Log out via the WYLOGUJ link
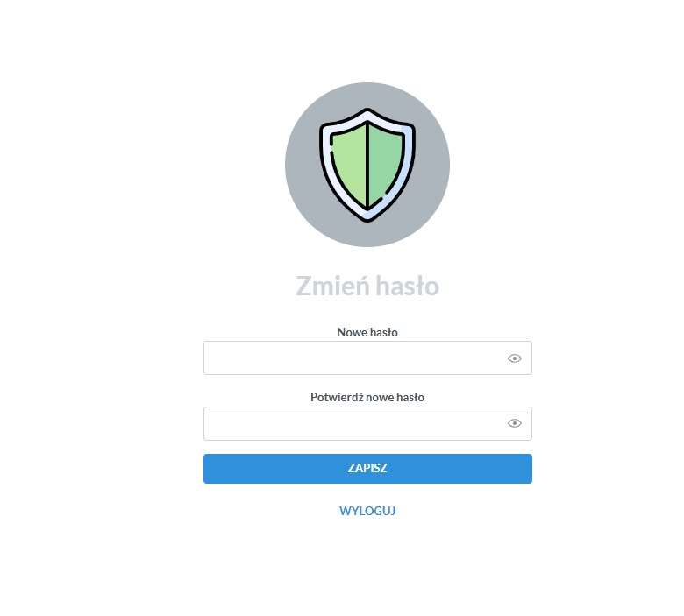684x616 pixels. click(367, 511)
